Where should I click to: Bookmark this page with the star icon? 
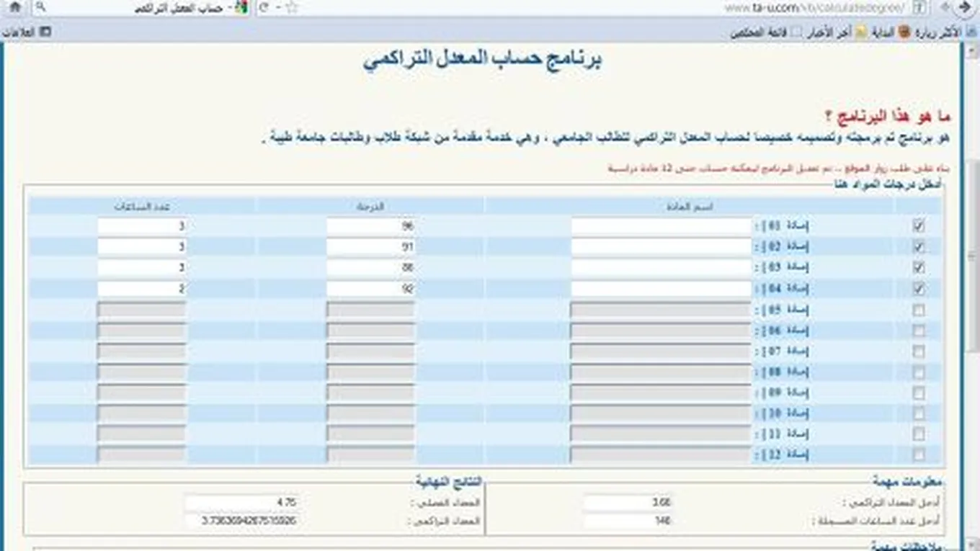pos(291,8)
